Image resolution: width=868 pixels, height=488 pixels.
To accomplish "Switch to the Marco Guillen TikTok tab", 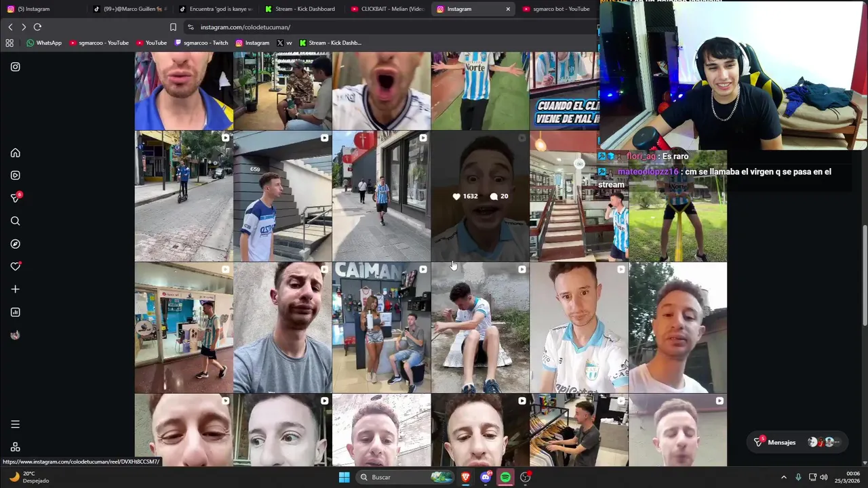I will pyautogui.click(x=129, y=9).
